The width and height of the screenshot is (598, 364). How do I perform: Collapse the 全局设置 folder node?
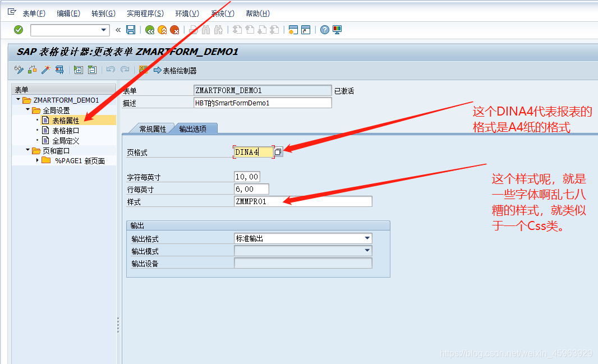(27, 109)
